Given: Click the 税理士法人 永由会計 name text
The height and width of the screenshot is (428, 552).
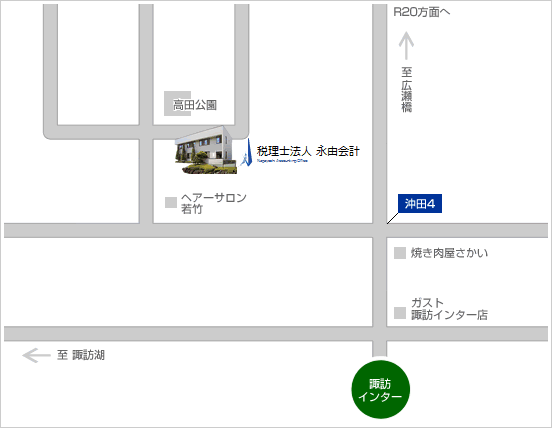Looking at the screenshot, I should (x=308, y=151).
